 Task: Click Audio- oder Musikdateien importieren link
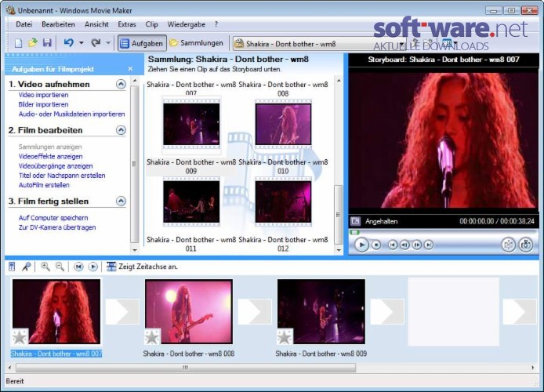click(71, 114)
